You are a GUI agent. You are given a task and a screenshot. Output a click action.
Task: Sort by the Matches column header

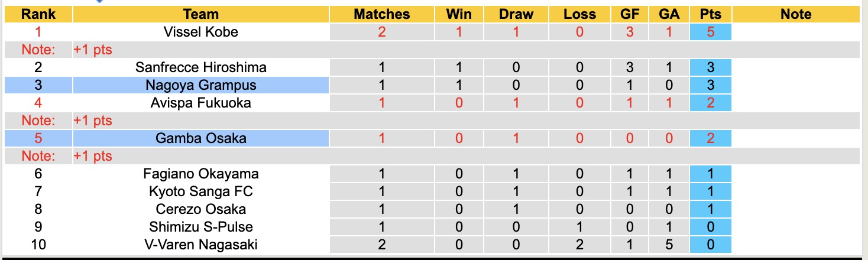tap(381, 14)
